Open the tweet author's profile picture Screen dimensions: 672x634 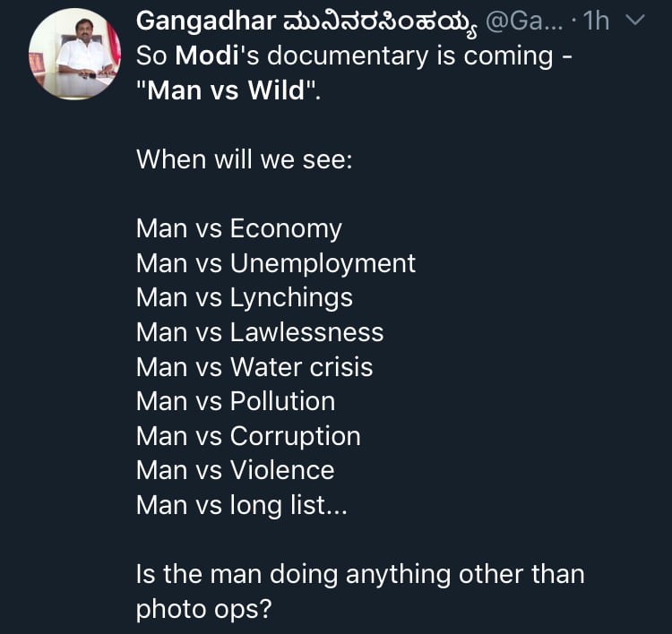click(x=74, y=55)
